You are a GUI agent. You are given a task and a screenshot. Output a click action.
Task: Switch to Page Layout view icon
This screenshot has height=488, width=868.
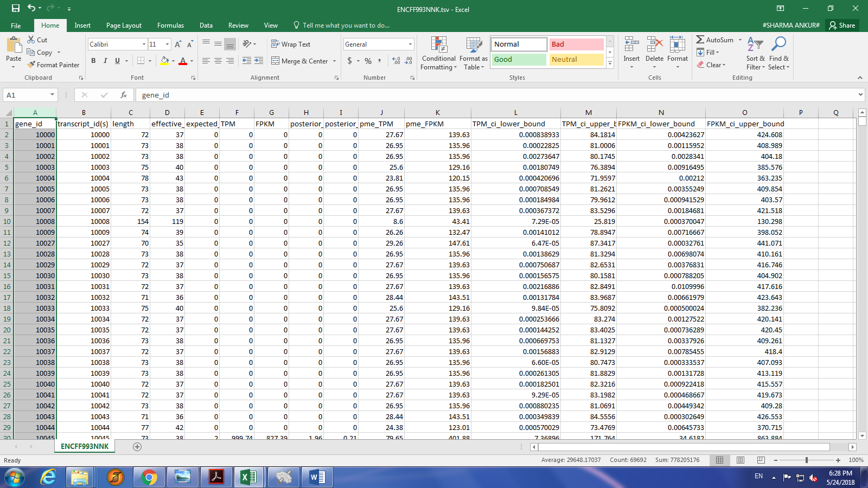pyautogui.click(x=741, y=460)
